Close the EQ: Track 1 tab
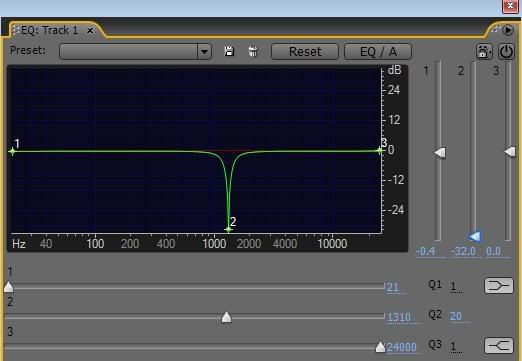 pyautogui.click(x=90, y=31)
